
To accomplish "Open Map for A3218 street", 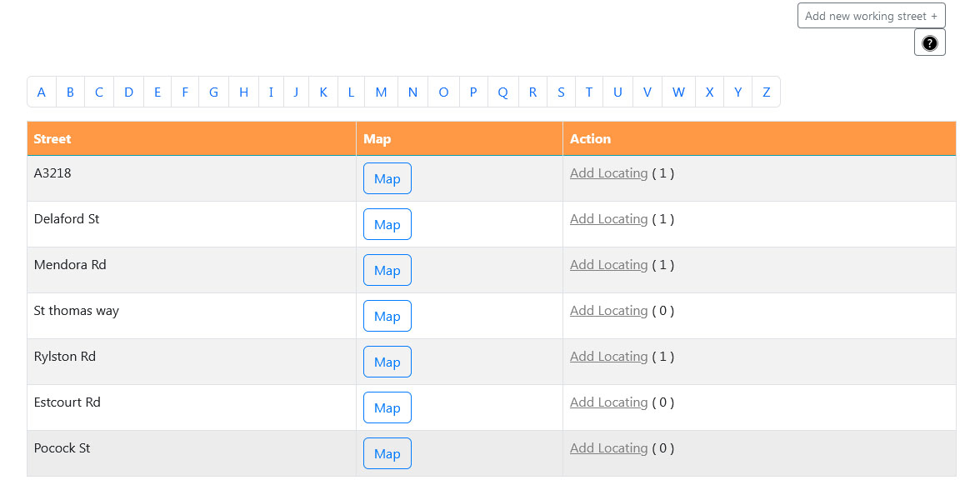I will (387, 178).
